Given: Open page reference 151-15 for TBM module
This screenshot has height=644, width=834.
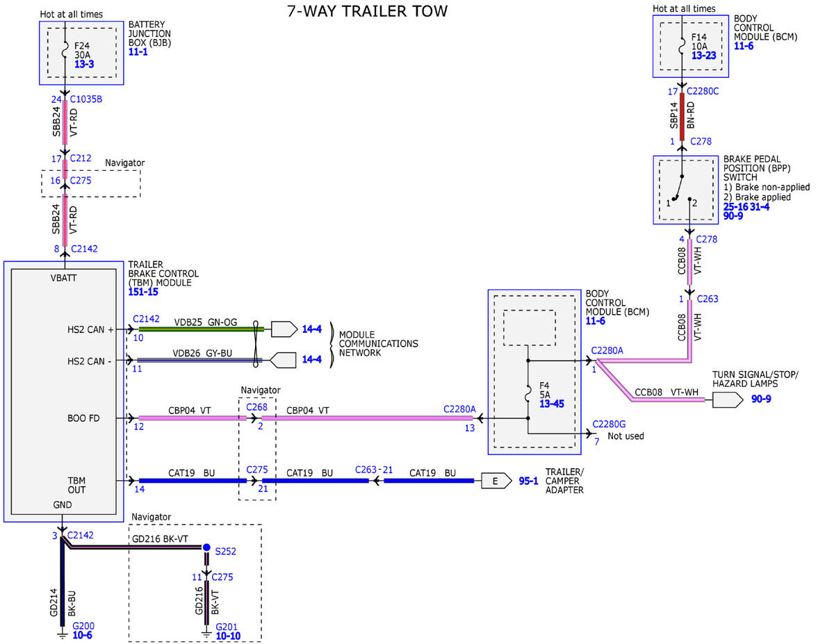Looking at the screenshot, I should [x=143, y=292].
